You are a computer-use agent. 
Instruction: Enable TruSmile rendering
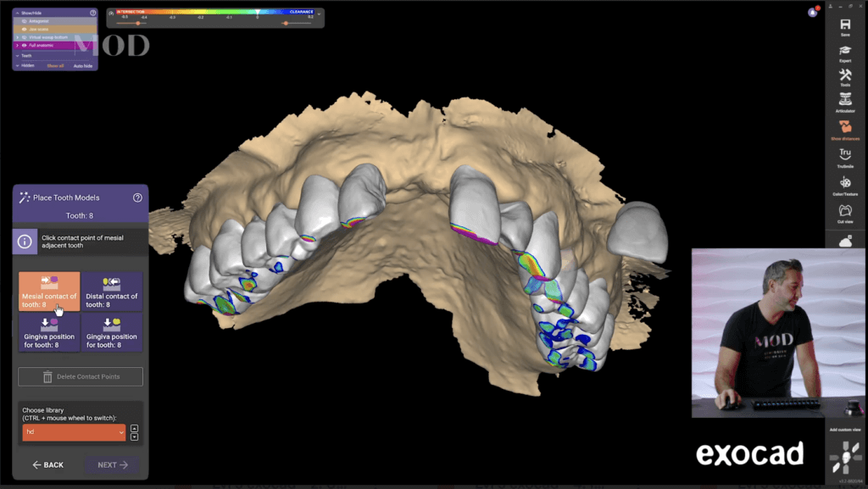click(845, 155)
